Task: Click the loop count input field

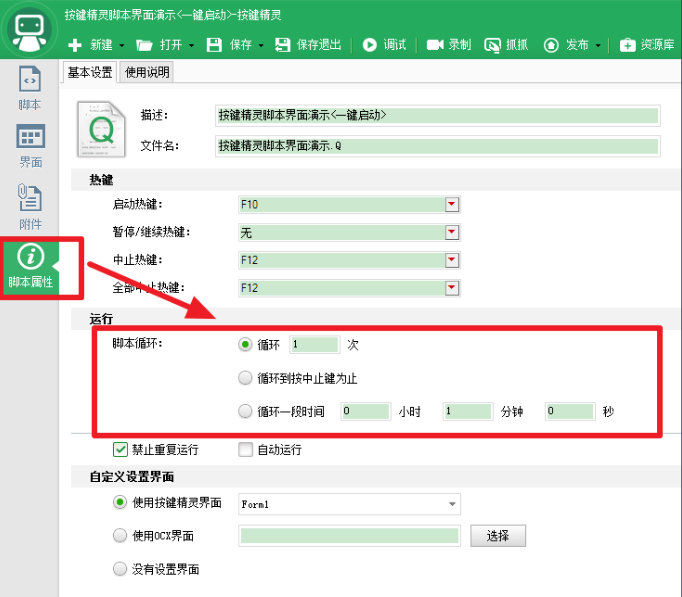Action: click(315, 345)
